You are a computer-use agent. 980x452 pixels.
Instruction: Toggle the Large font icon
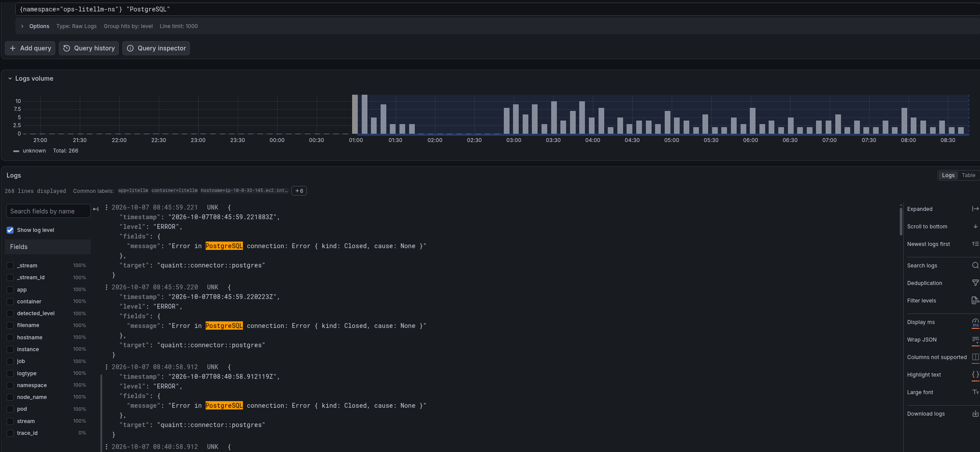[x=975, y=392]
